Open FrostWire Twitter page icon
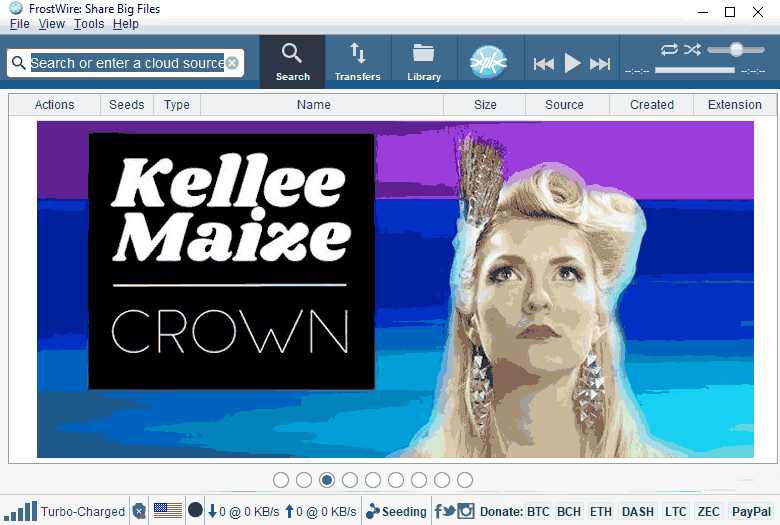Image resolution: width=780 pixels, height=525 pixels. click(x=450, y=511)
